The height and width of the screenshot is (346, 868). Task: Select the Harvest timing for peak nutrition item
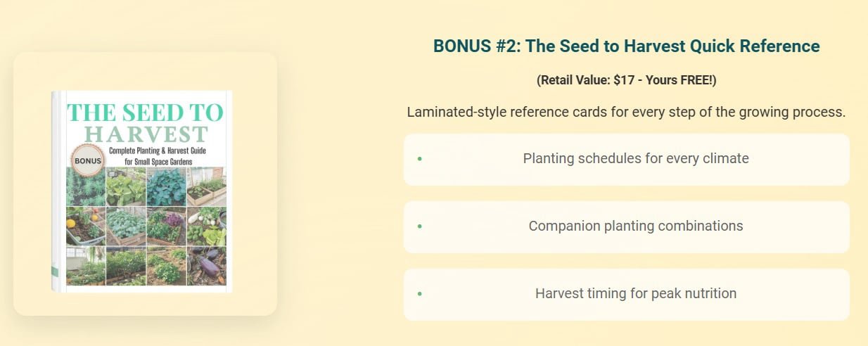[x=635, y=294]
